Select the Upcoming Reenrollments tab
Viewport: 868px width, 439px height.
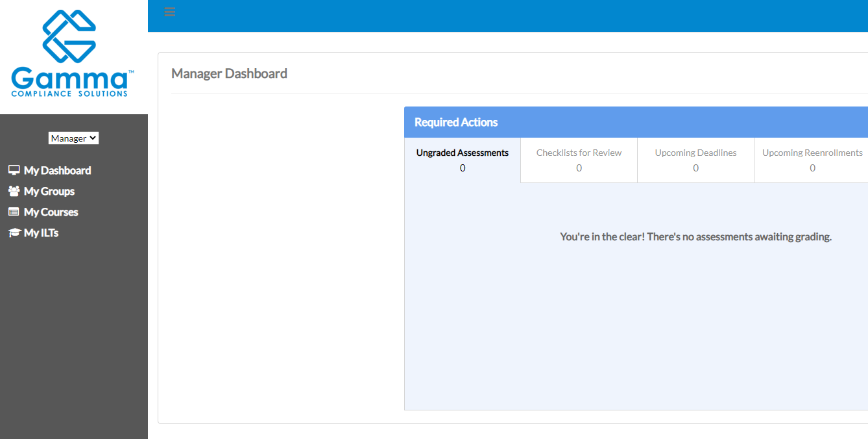click(x=812, y=152)
